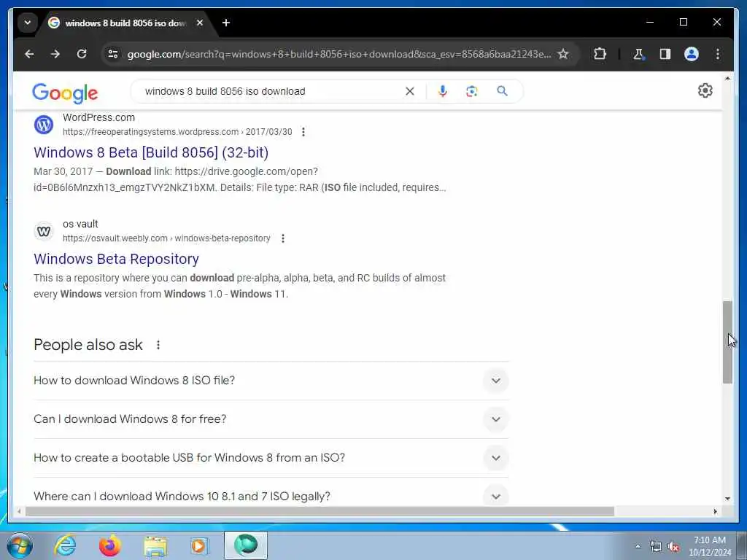747x560 pixels.
Task: Open the tab search dropdown
Action: 28,23
